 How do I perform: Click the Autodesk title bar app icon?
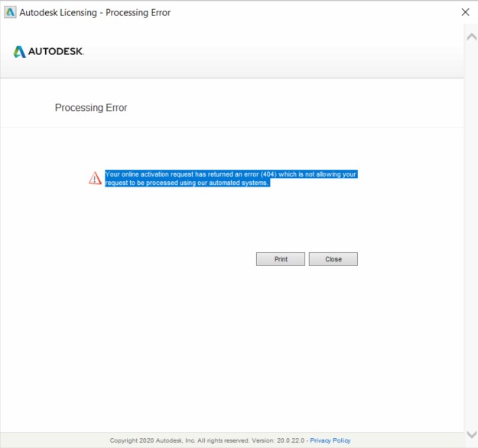pos(10,12)
